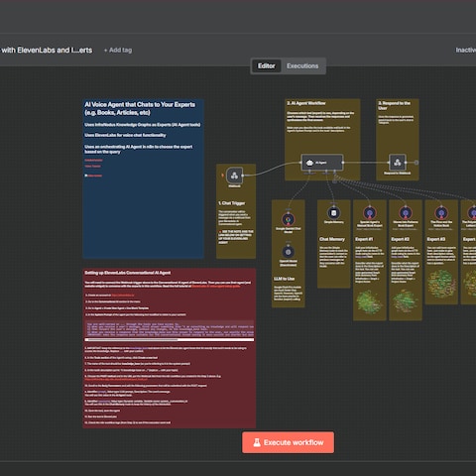Open the Google Gemini Chat Model node
The image size is (476, 476).
tap(289, 219)
